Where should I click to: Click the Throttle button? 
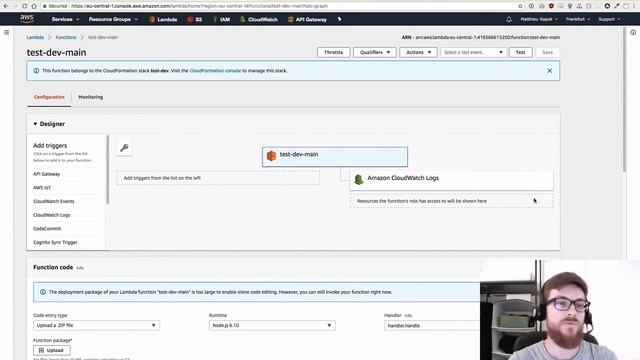click(333, 52)
